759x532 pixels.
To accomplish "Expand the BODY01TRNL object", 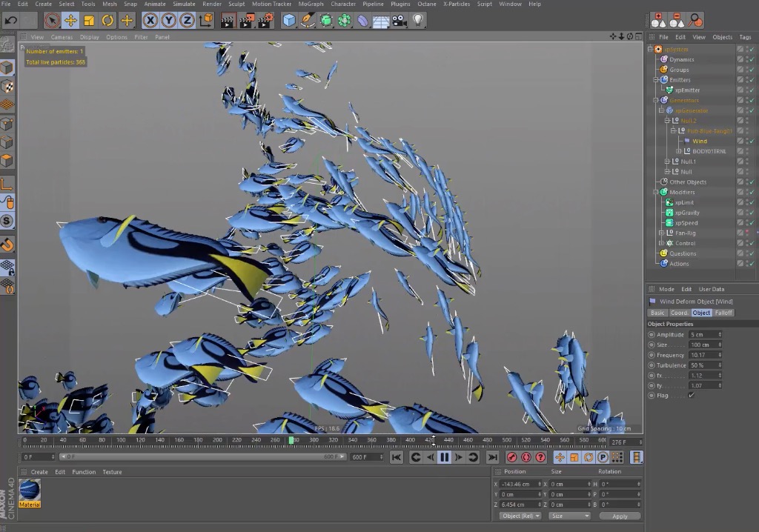I will [x=677, y=150].
